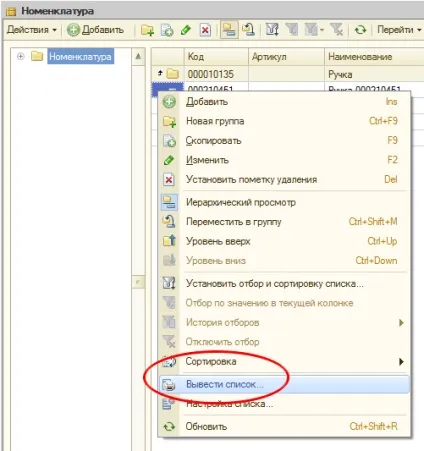This screenshot has height=451, width=424.
Task: Expand the Номенклатура tree node
Action: click(x=20, y=56)
